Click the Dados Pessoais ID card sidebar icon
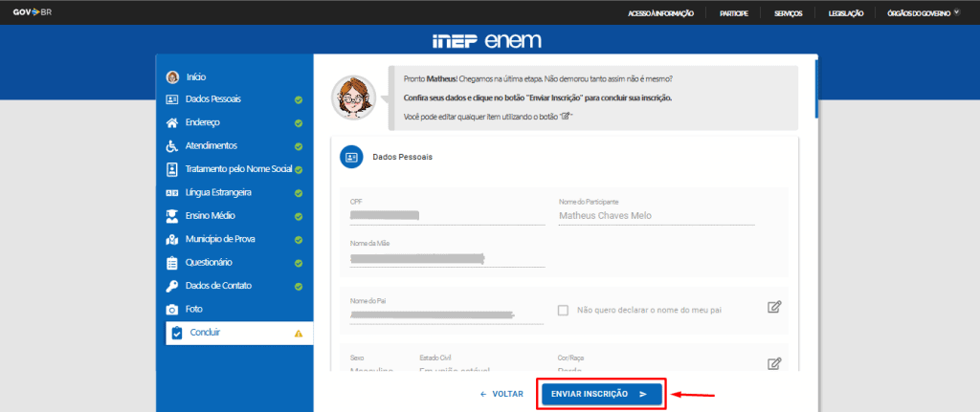 coord(172,99)
